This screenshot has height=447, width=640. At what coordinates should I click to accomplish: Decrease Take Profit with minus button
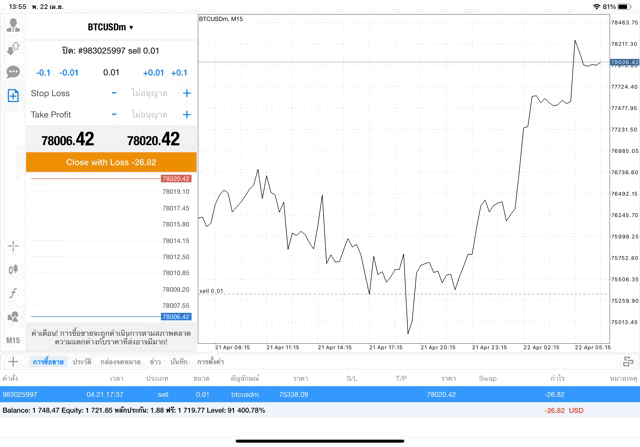114,115
